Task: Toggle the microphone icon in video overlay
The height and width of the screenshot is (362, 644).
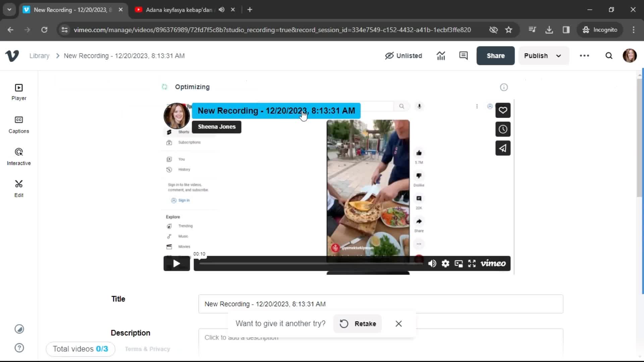Action: tap(419, 106)
